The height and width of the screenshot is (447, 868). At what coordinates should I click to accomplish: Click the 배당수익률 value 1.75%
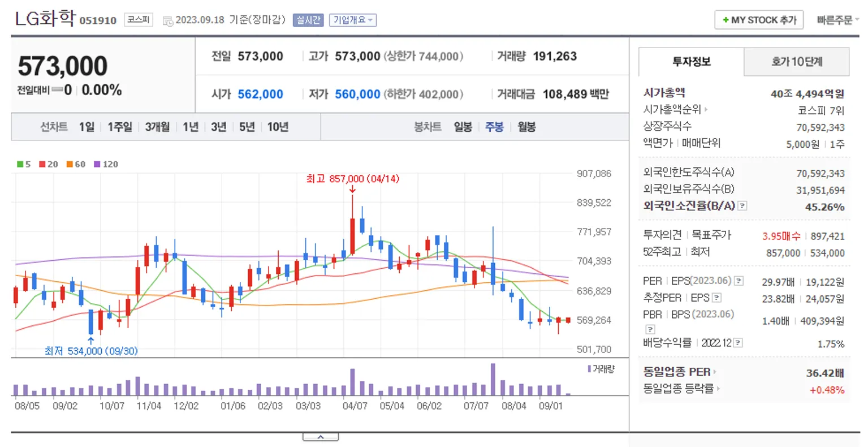click(831, 343)
